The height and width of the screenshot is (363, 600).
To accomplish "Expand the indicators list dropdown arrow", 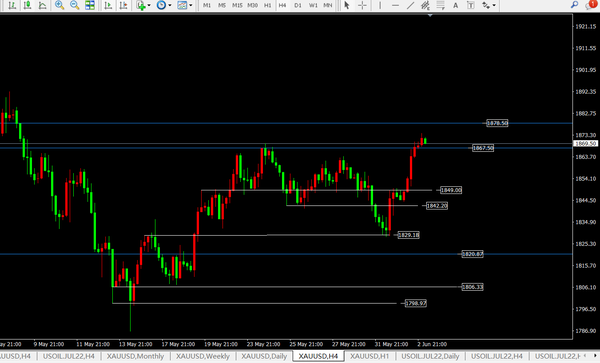I will pos(149,5).
